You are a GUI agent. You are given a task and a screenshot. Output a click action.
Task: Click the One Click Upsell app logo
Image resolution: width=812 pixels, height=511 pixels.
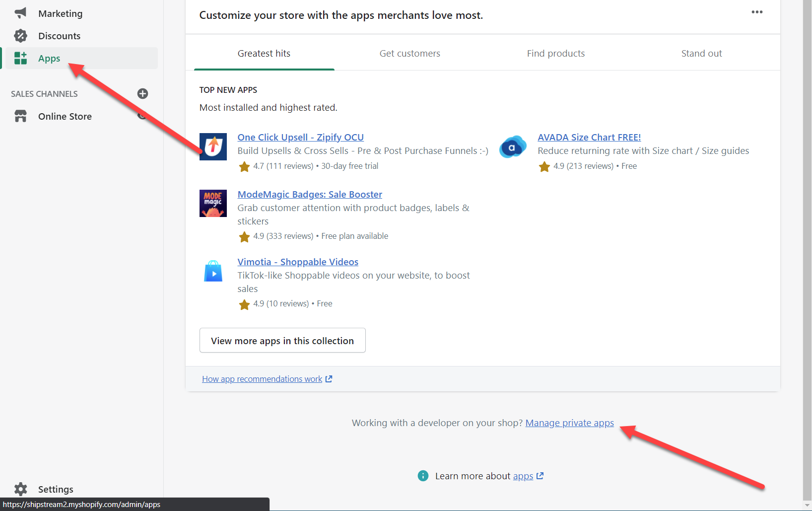point(213,146)
